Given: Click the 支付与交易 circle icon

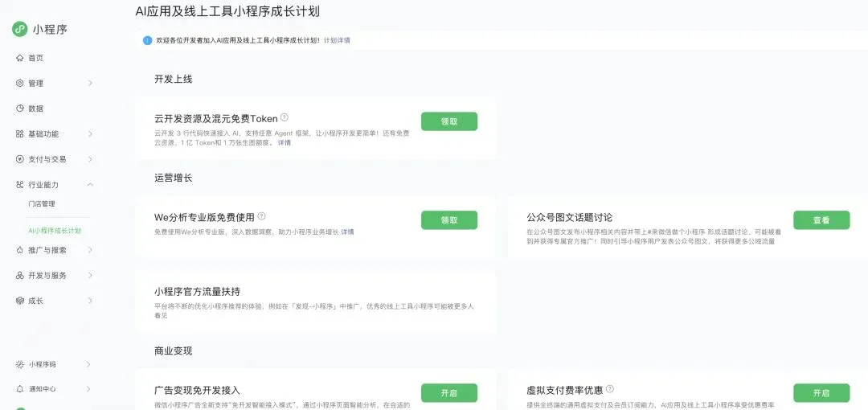Looking at the screenshot, I should click(x=20, y=159).
